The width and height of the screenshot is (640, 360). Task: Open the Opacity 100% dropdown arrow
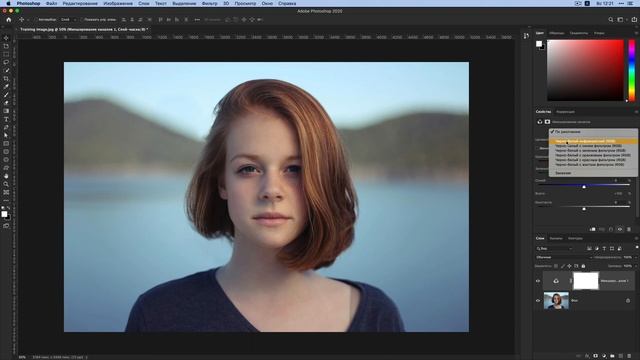click(636, 257)
